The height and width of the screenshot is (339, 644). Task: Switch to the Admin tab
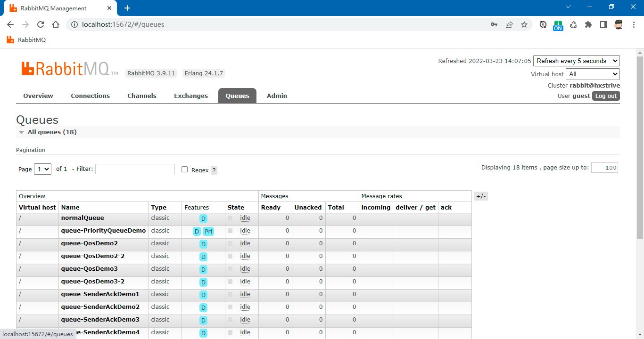pos(277,96)
